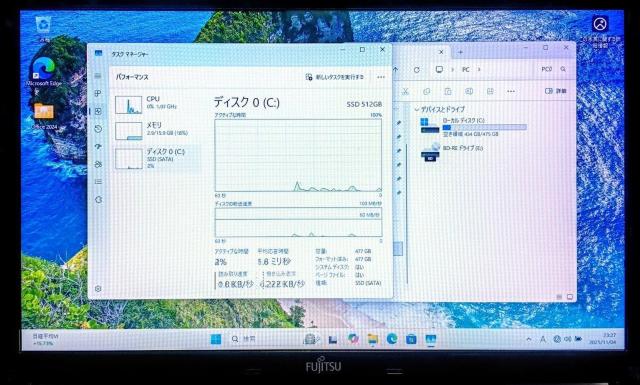This screenshot has height=385, width=640.
Task: Select BD-RE ドライブ drive in Explorer
Action: [452, 151]
